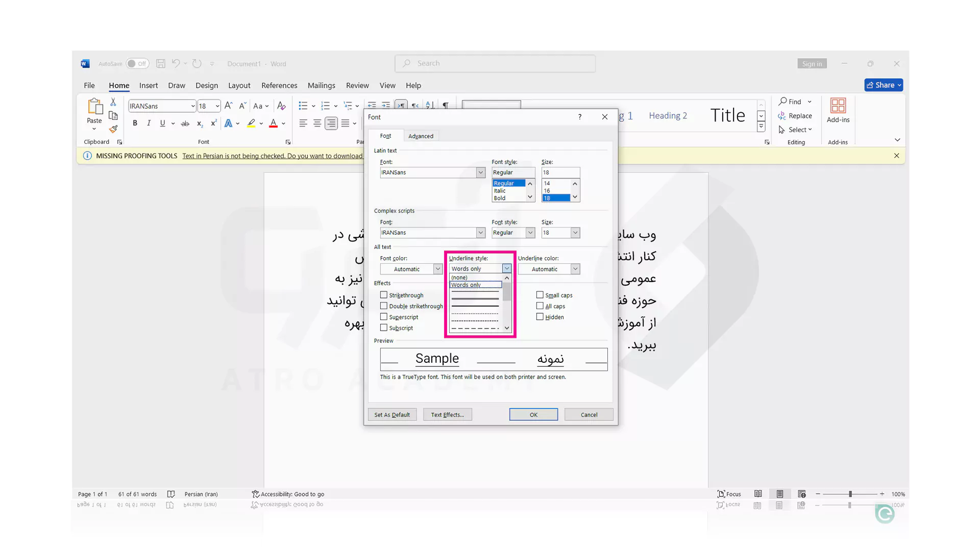Image resolution: width=980 pixels, height=551 pixels.
Task: Toggle Bold formatting in ribbon
Action: [x=135, y=123]
